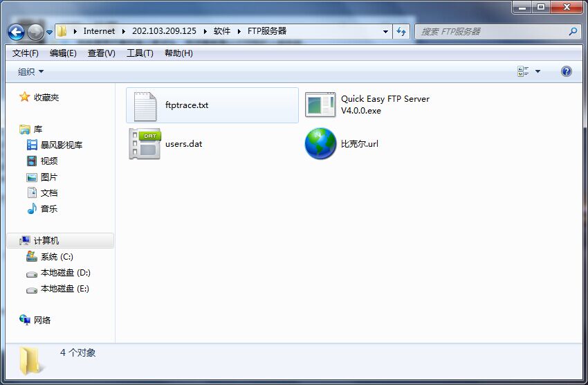Select 202.103.209.125 in the address breadcrumb
Image resolution: width=588 pixels, height=385 pixels.
[164, 31]
